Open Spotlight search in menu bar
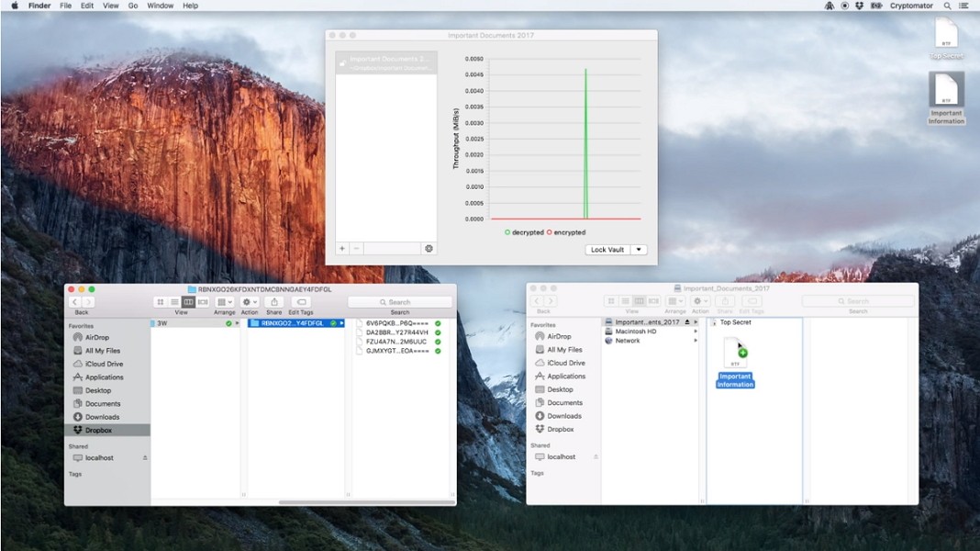Screen dimensions: 980x551 click(x=948, y=6)
